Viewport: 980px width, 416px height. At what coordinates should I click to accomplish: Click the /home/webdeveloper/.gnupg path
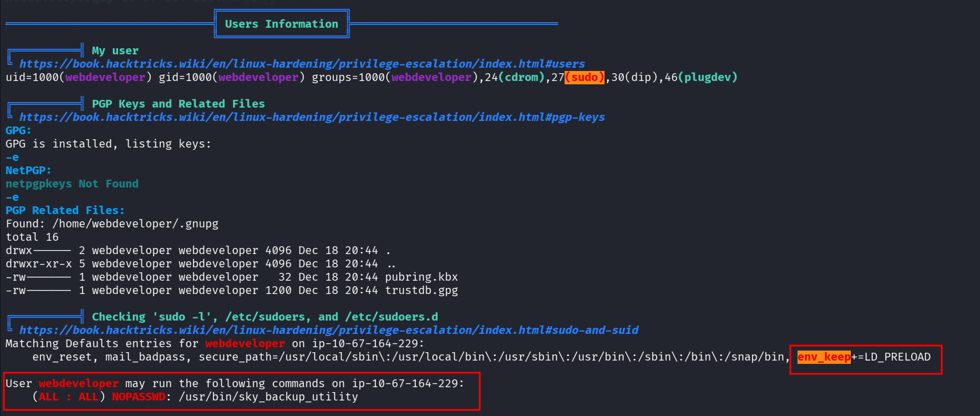point(135,224)
